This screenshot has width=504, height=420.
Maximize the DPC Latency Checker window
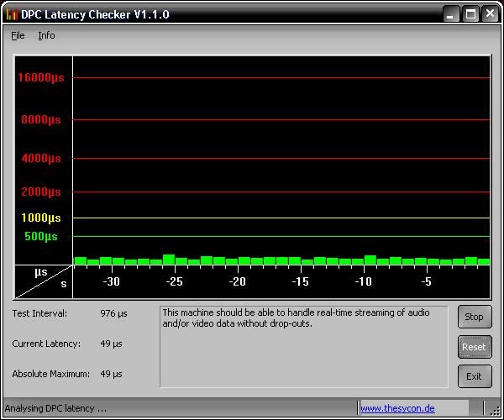tap(471, 13)
